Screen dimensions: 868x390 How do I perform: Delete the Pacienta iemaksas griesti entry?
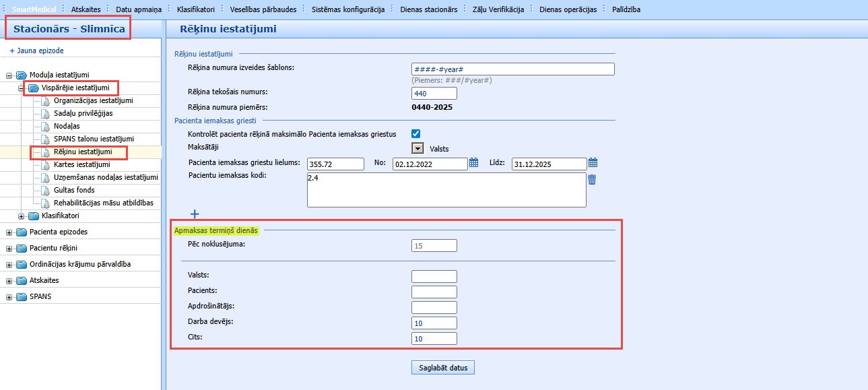click(592, 179)
